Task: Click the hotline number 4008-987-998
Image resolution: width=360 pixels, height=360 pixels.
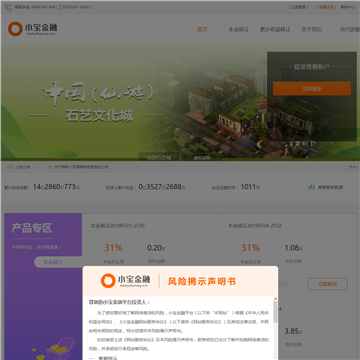Action: tap(43, 7)
